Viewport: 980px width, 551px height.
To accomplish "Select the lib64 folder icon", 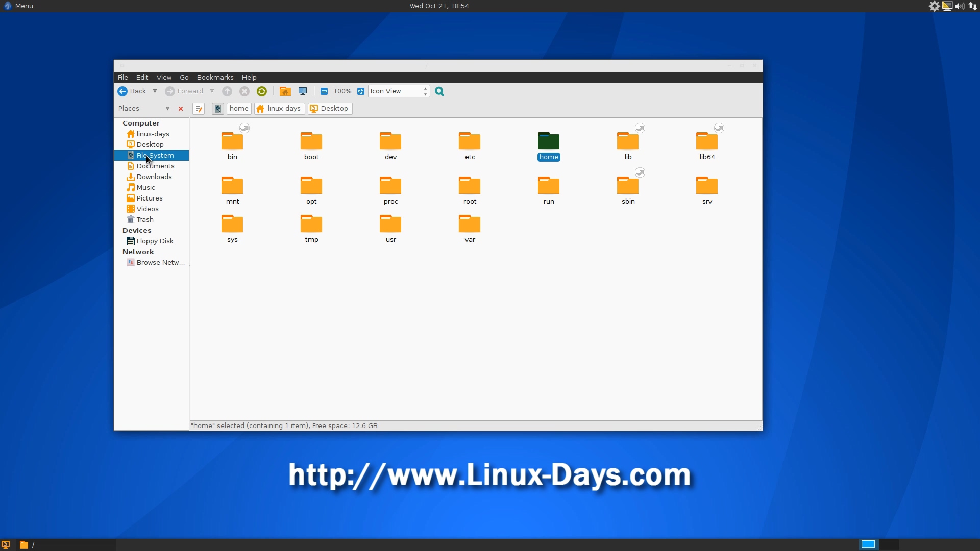I will (x=707, y=141).
